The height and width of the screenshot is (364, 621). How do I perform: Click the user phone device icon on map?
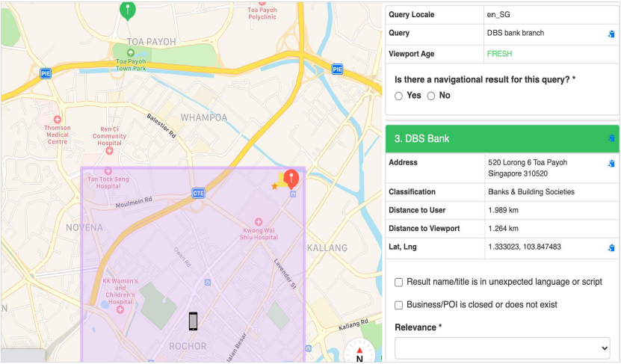click(193, 321)
